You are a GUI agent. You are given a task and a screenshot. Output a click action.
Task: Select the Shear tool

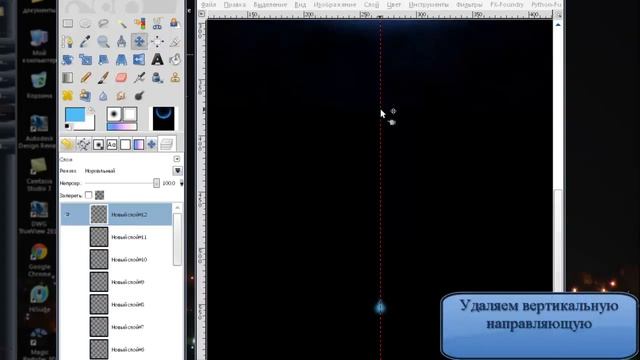tap(103, 60)
